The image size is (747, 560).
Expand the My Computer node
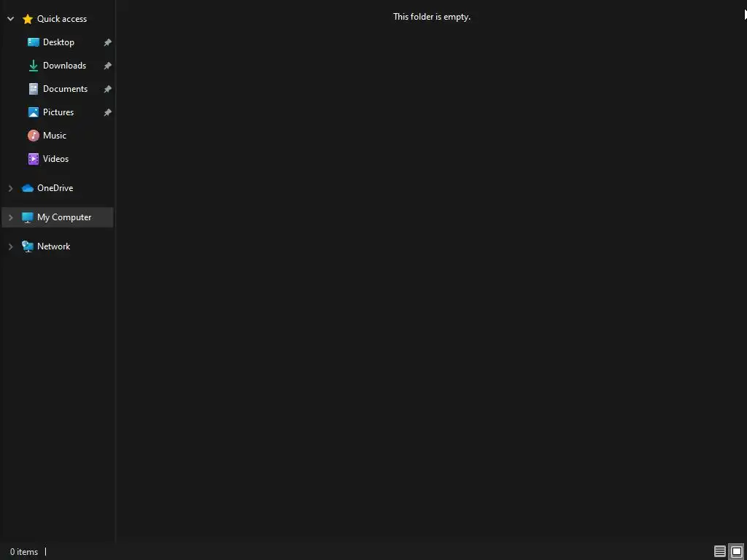click(10, 217)
